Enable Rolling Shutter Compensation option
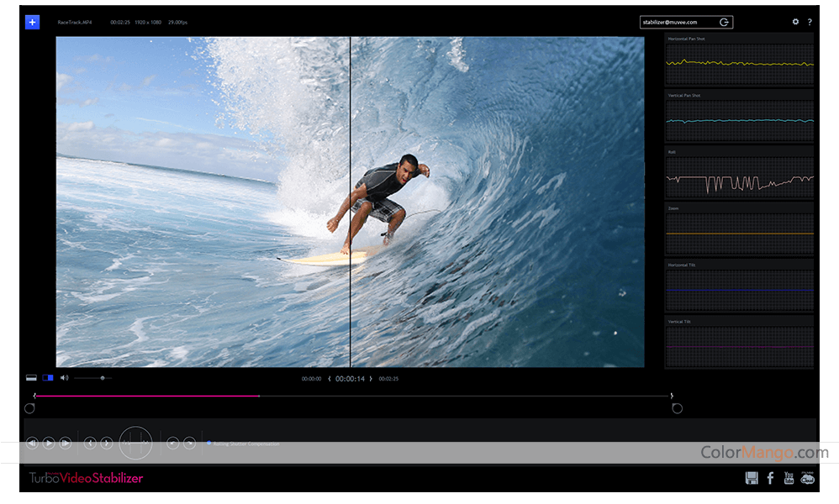This screenshot has width=839, height=504. point(209,444)
